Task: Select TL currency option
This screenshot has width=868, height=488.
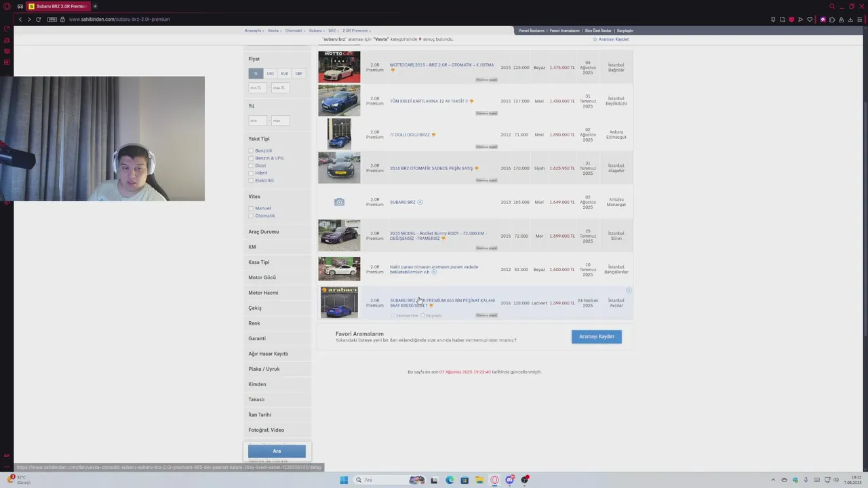Action: [256, 73]
